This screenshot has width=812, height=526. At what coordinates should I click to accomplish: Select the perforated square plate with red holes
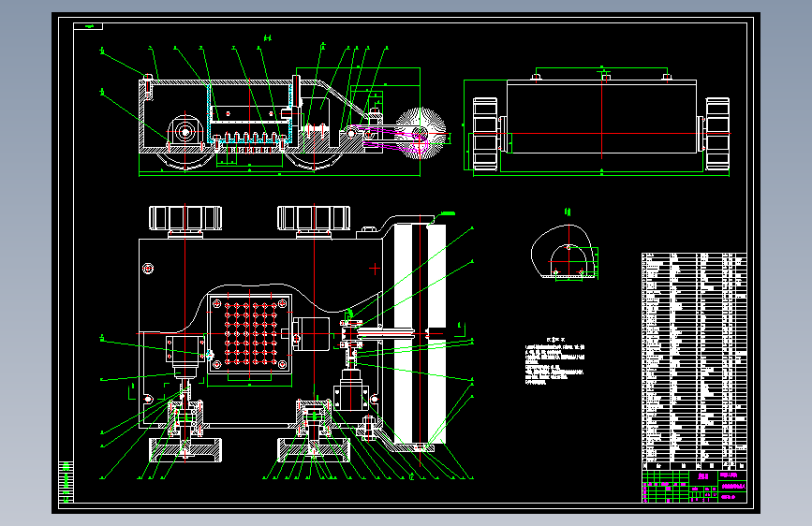pos(250,333)
